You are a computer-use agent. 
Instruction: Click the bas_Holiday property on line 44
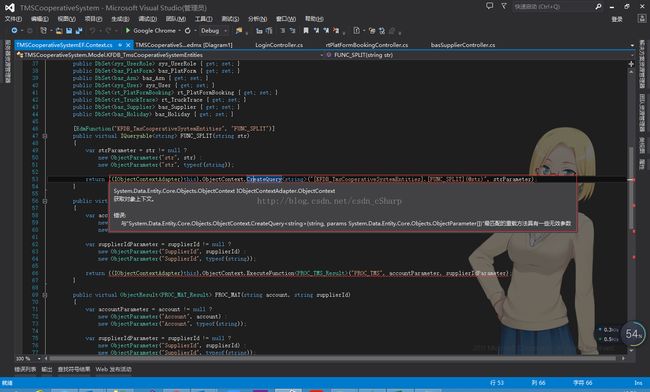coord(172,114)
